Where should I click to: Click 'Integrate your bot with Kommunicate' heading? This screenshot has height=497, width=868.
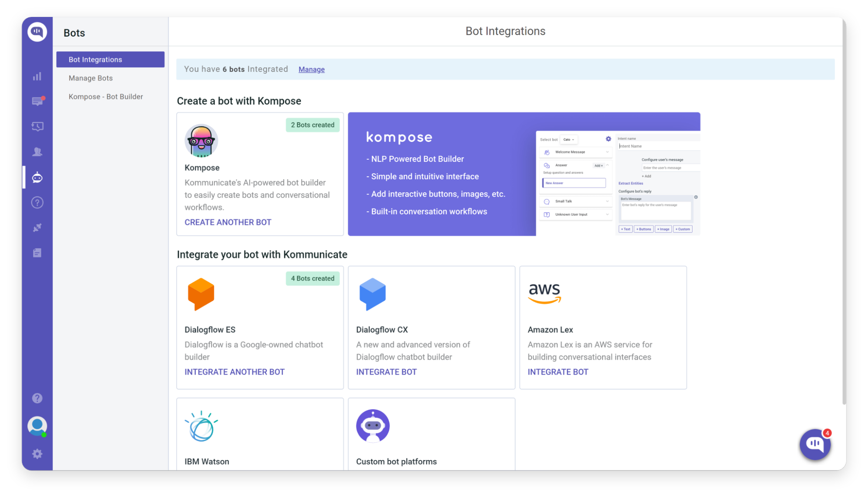pyautogui.click(x=262, y=255)
